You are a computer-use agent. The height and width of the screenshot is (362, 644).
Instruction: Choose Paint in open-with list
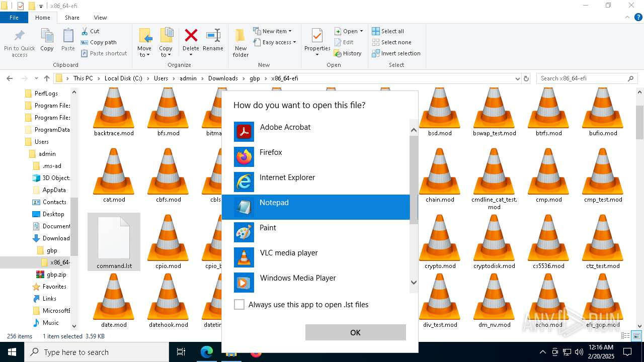click(315, 232)
